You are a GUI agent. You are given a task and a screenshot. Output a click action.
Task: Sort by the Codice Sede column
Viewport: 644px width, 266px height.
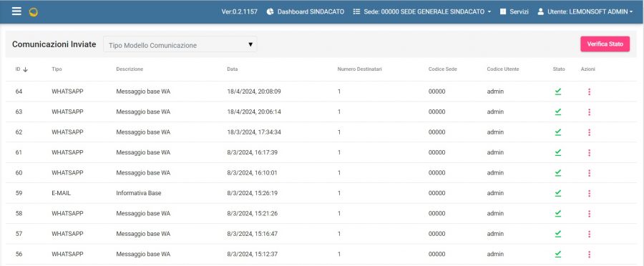click(443, 69)
